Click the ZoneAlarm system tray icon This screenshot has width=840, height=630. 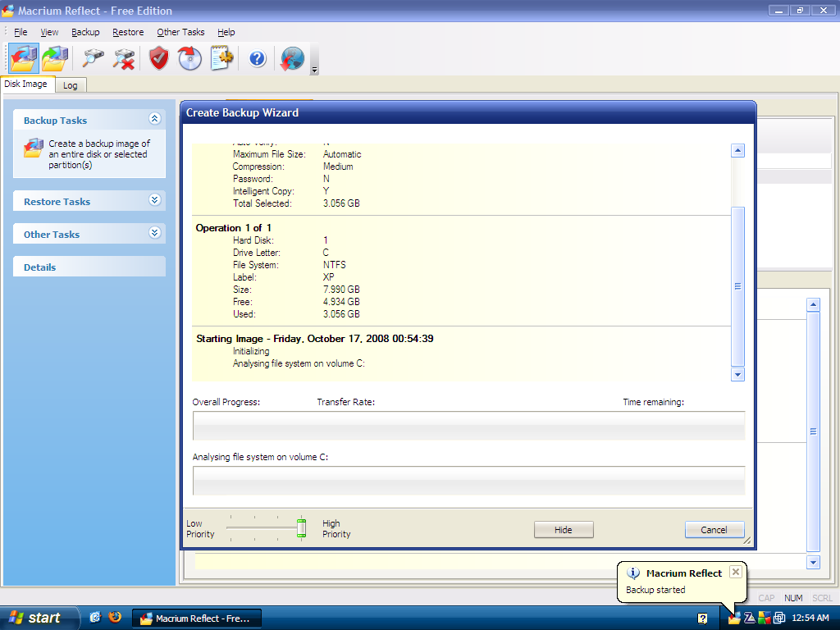(x=750, y=619)
